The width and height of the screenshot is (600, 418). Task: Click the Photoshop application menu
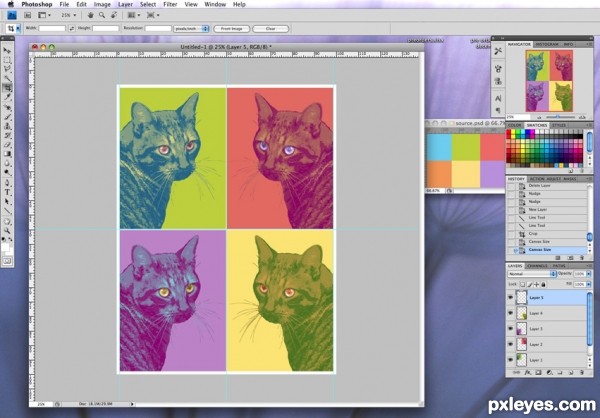[37, 4]
